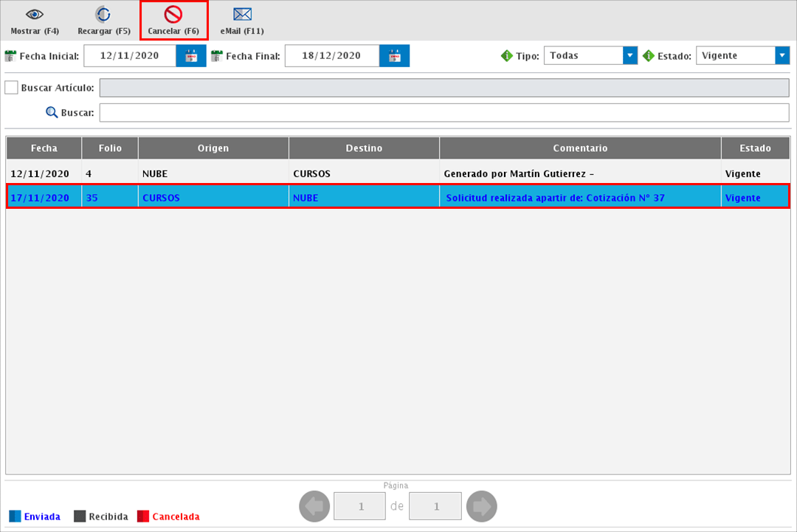Click the eMail (F11) envelope icon

[242, 15]
